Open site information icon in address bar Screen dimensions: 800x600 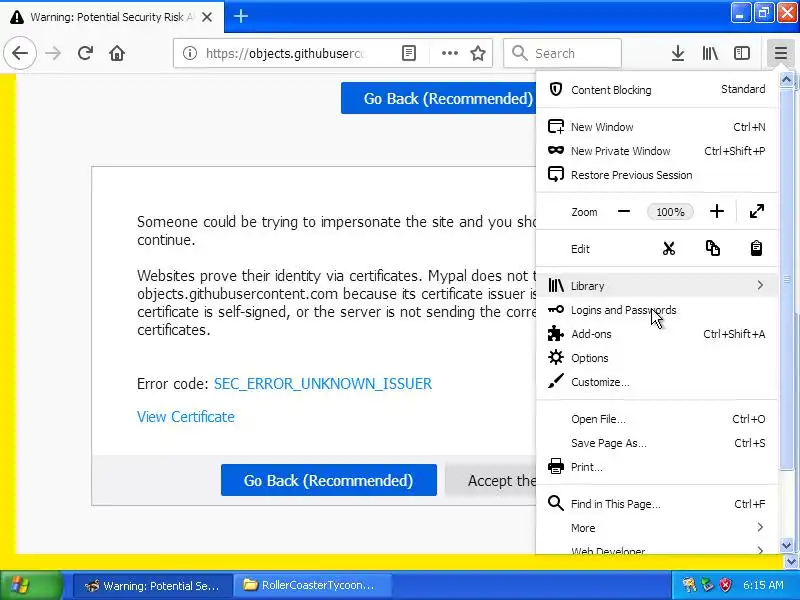(x=190, y=53)
